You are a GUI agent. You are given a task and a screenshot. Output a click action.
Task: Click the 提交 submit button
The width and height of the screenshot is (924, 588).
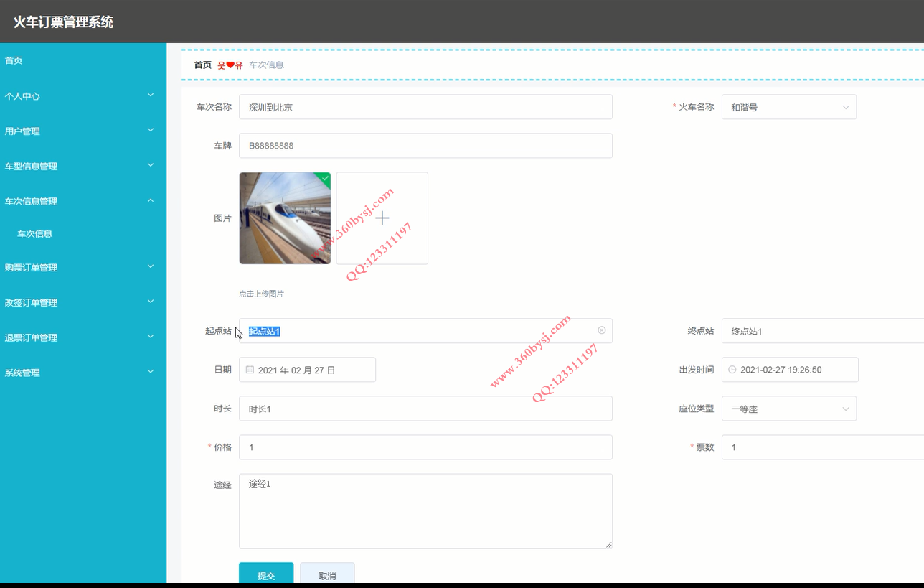[x=266, y=573]
